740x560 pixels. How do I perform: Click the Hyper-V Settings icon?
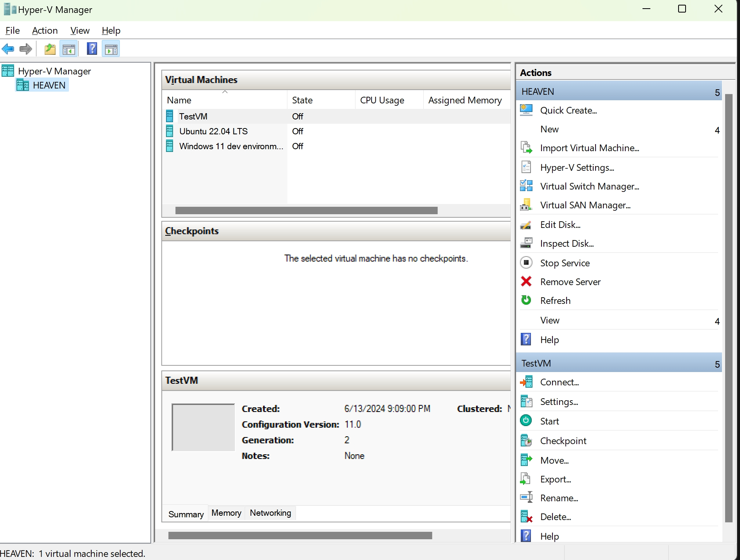[526, 167]
